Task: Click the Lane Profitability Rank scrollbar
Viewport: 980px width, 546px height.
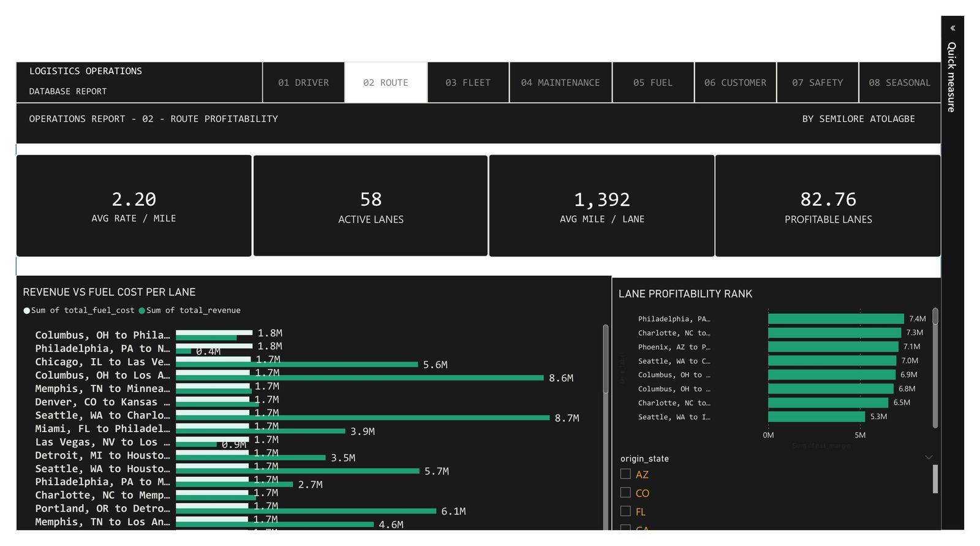Action: coord(935,316)
